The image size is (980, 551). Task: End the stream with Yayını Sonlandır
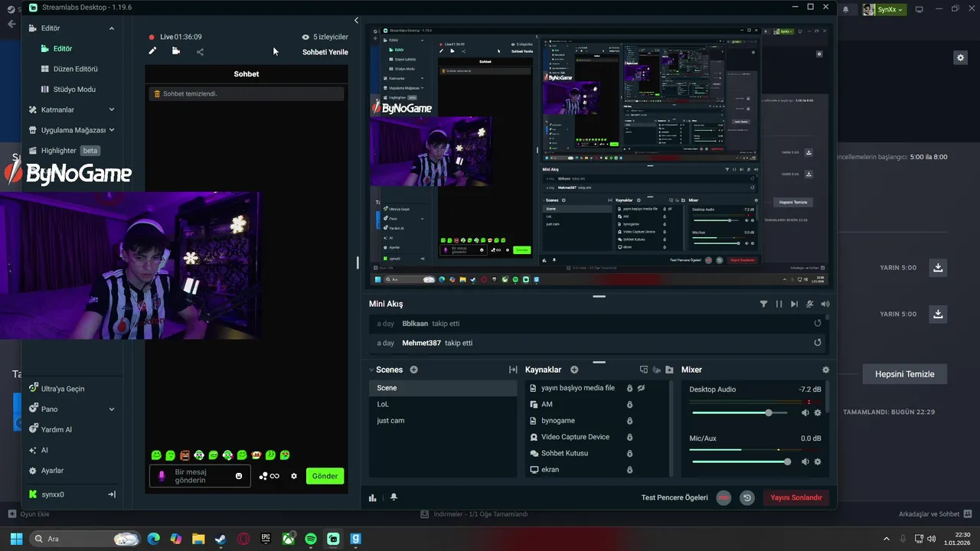(x=796, y=497)
